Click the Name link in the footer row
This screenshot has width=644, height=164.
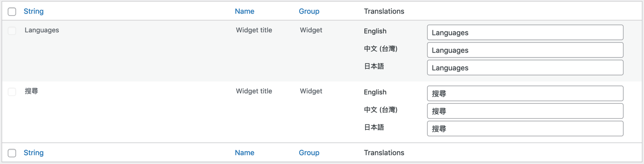tap(244, 153)
